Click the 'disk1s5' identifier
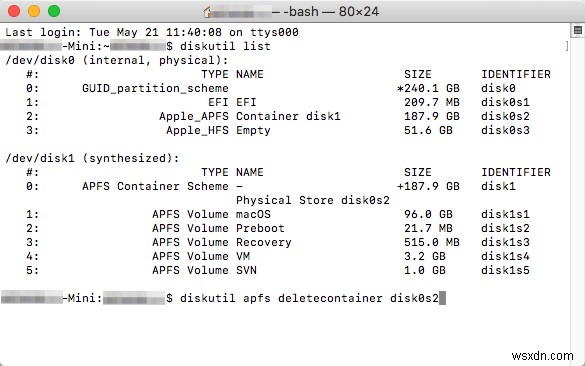Screen dimensions: 585x366 coord(505,270)
